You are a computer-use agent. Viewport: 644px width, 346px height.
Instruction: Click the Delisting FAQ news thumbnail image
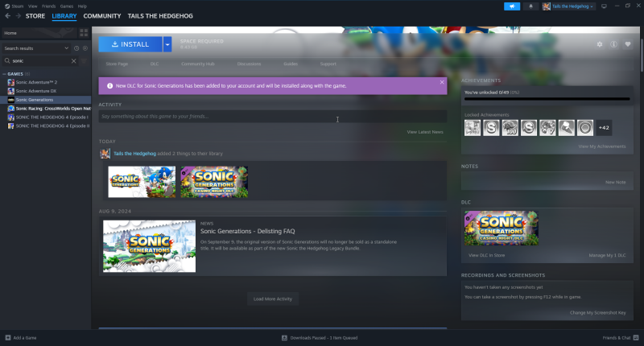150,246
